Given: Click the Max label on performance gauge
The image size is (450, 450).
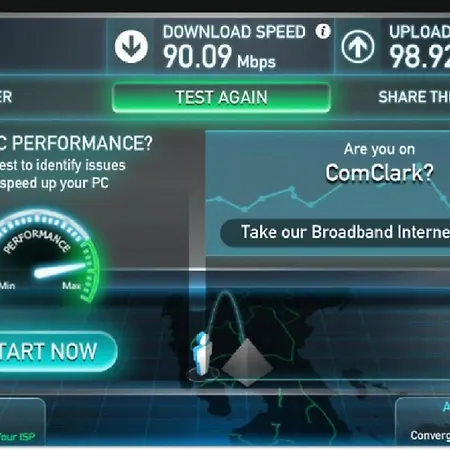Looking at the screenshot, I should pos(71,286).
